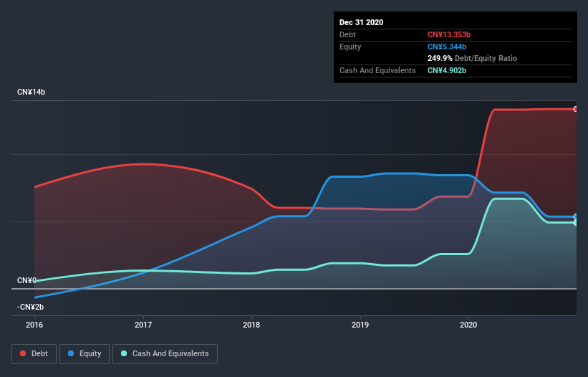Image resolution: width=588 pixels, height=377 pixels.
Task: Click the CN¥0 y-axis label
Action: 26,280
